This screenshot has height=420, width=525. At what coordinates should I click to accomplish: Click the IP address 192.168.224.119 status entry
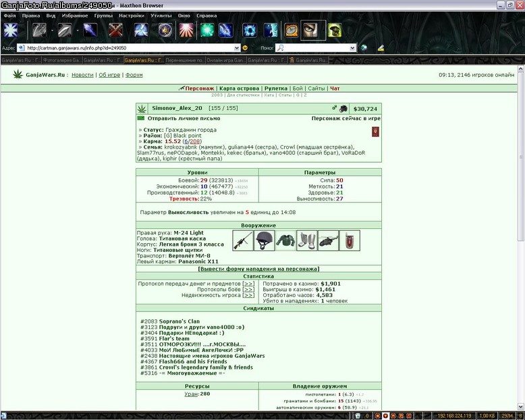[x=454, y=416]
